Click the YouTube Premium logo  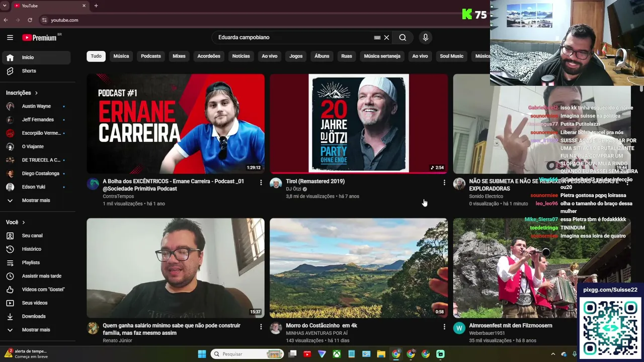(x=39, y=38)
